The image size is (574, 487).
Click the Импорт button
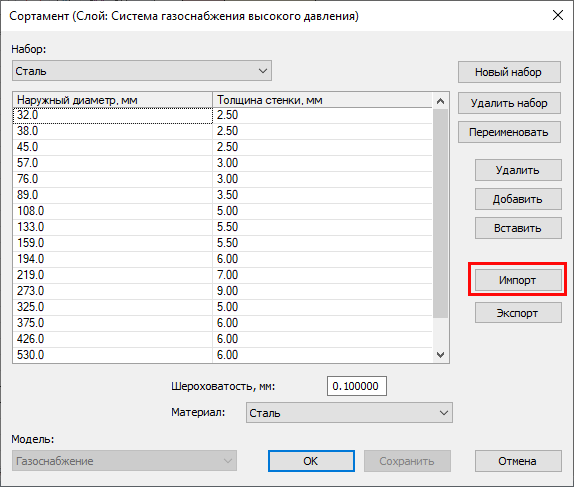click(518, 280)
